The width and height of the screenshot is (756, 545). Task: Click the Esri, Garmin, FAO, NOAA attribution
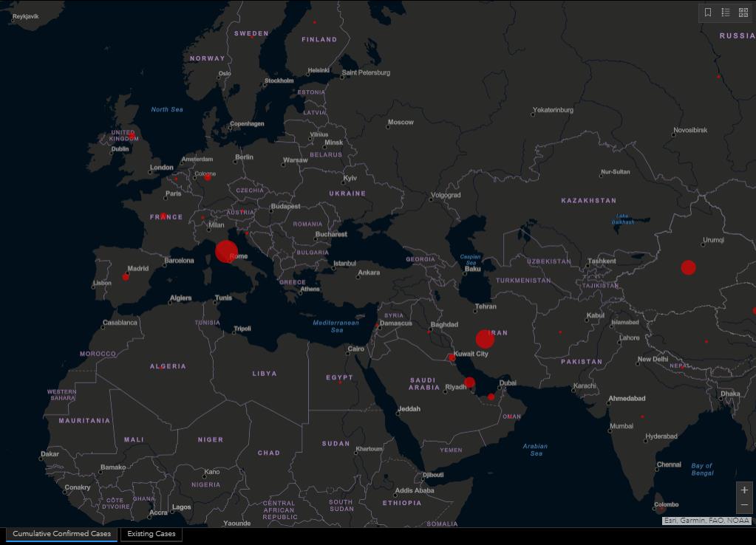706,521
